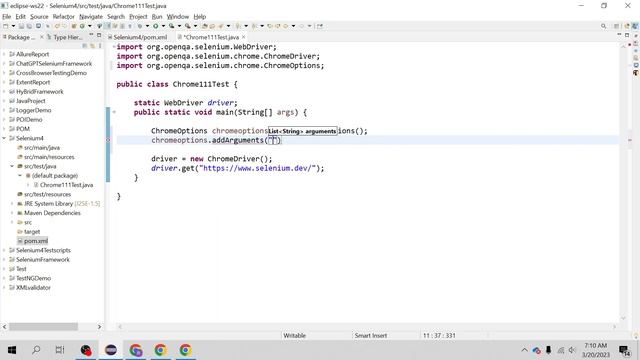Click the selenium.dev URL string in code
Viewport: 640px width, 360px height.
[x=257, y=168]
